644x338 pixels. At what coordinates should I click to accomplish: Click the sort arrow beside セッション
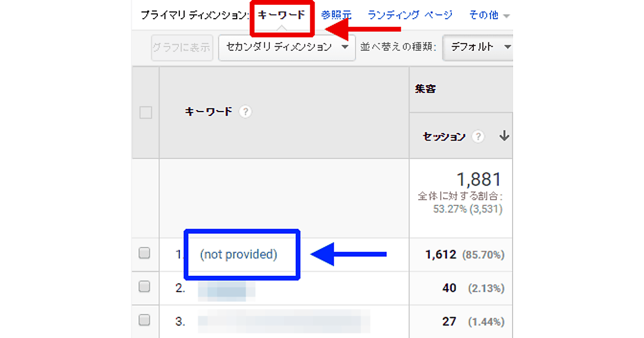click(504, 136)
